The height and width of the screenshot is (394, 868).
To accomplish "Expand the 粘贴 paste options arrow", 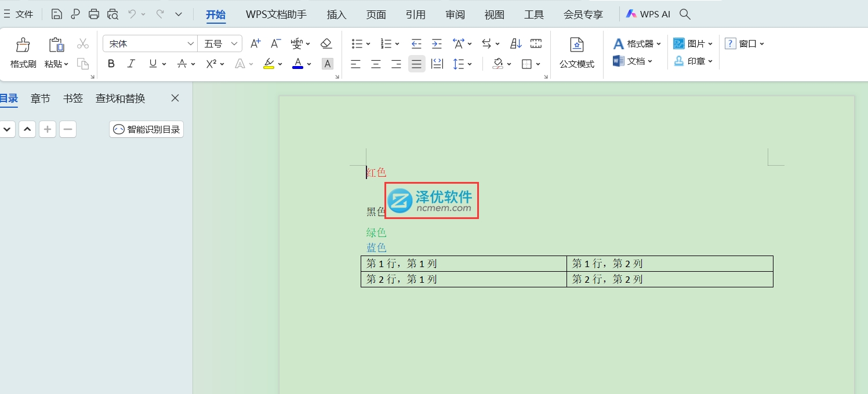I will 66,64.
